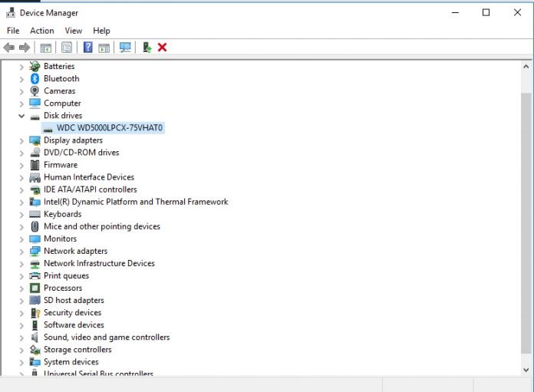The height and width of the screenshot is (392, 534).
Task: Select the Batteries category icon
Action: 35,66
